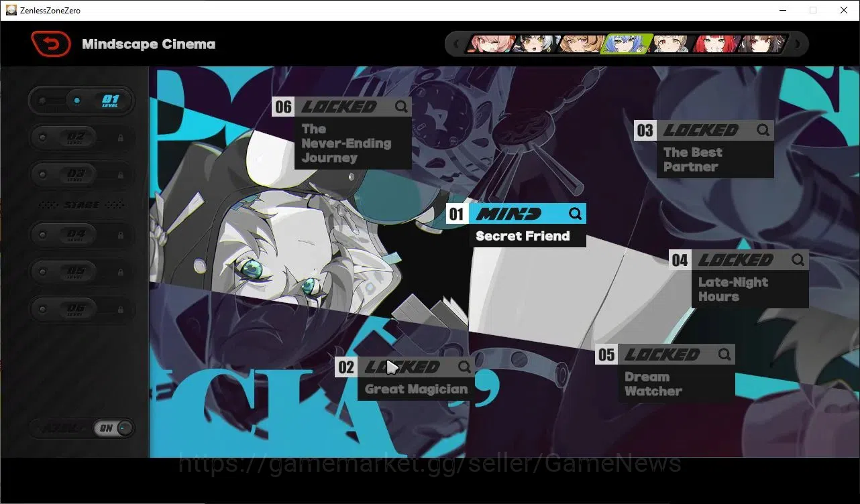Inspect Great Magician with its magnifier icon
860x504 pixels.
point(464,367)
